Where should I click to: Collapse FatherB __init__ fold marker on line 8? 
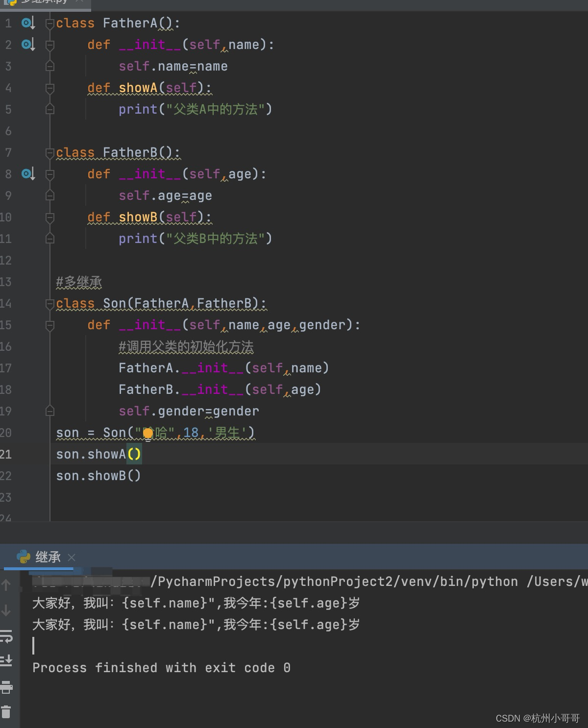pyautogui.click(x=49, y=174)
